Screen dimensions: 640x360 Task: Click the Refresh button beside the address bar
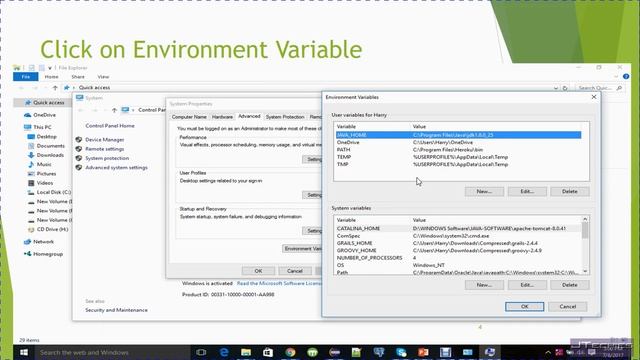(x=565, y=88)
